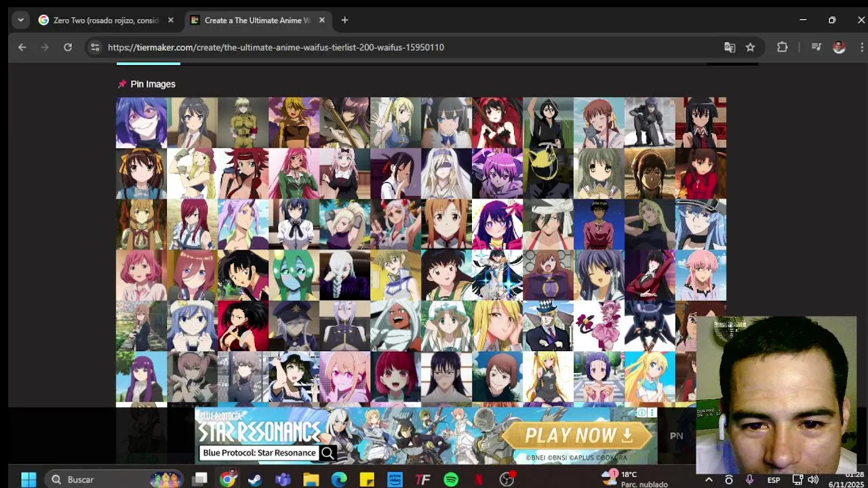This screenshot has width=868, height=488.
Task: Open the ESP keyboard language switcher
Action: click(x=774, y=480)
